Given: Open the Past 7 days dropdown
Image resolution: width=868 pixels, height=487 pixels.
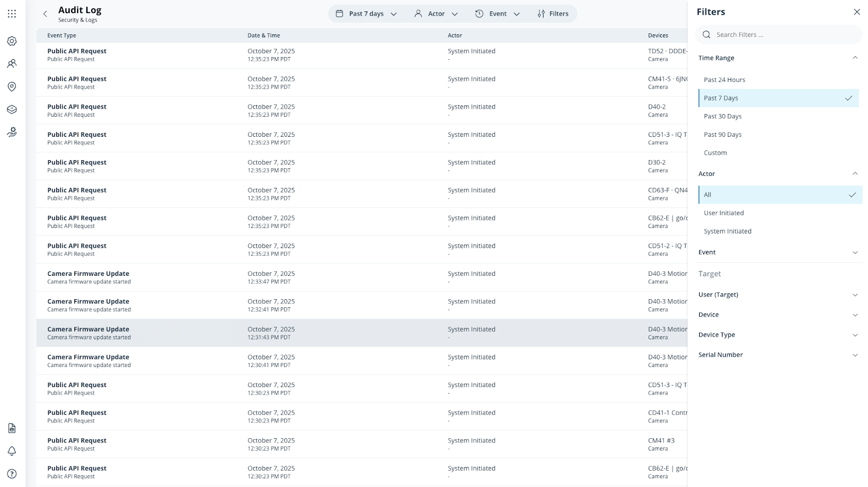Looking at the screenshot, I should pos(366,14).
